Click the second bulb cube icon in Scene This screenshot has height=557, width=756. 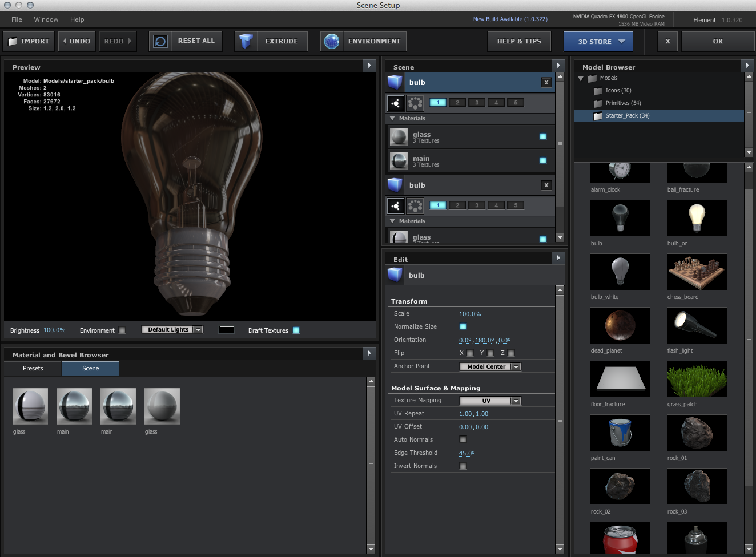(x=395, y=185)
